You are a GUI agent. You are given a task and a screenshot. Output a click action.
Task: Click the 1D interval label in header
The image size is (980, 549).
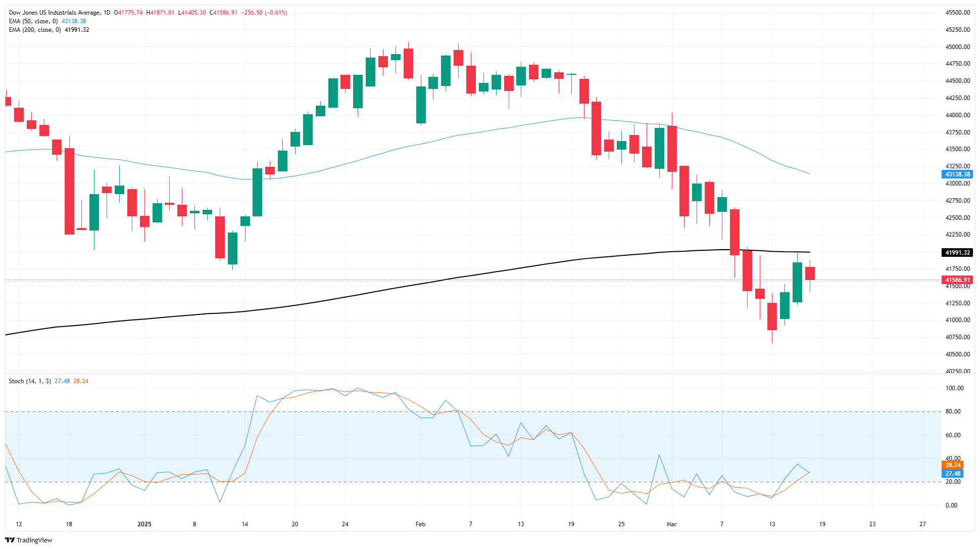pos(107,13)
